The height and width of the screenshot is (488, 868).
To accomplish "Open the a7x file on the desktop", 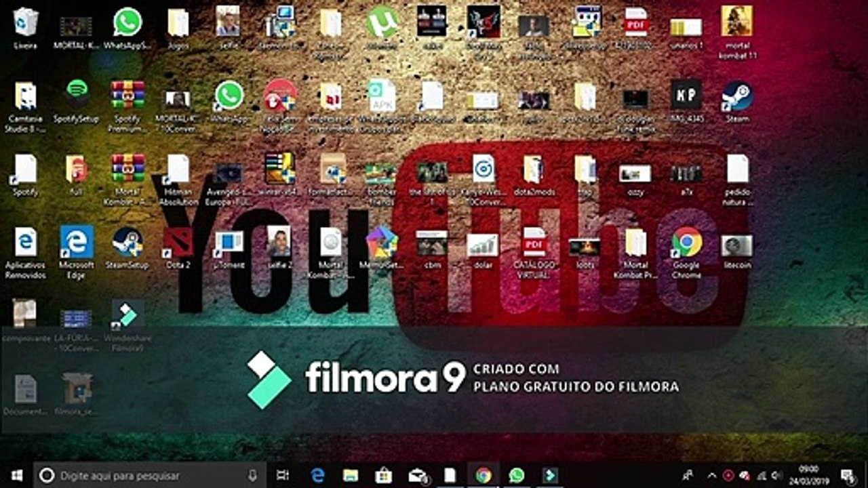I will coord(686,178).
